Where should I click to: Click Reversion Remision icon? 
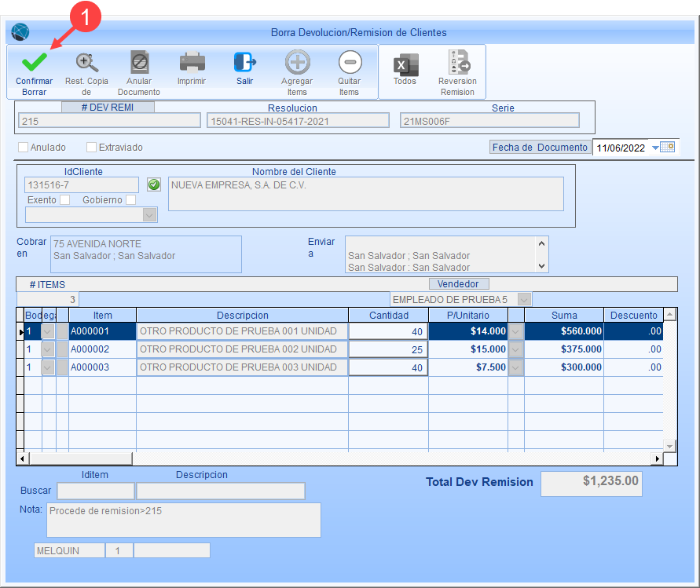coord(459,62)
